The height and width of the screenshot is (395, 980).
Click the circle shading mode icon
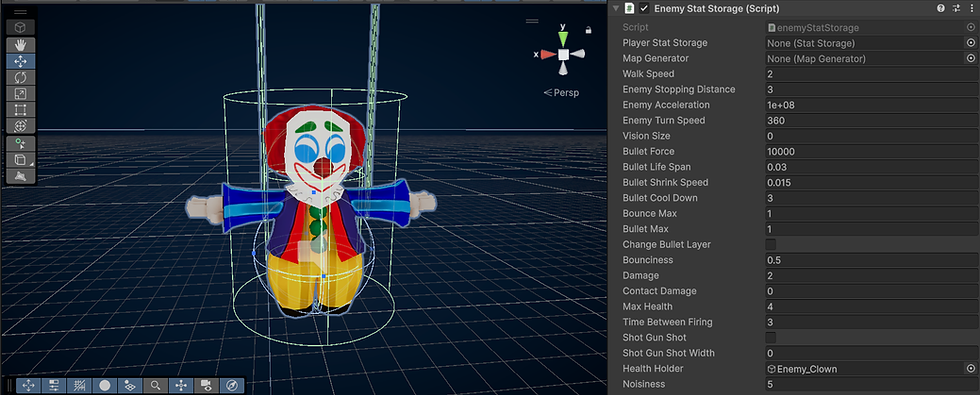tap(105, 386)
